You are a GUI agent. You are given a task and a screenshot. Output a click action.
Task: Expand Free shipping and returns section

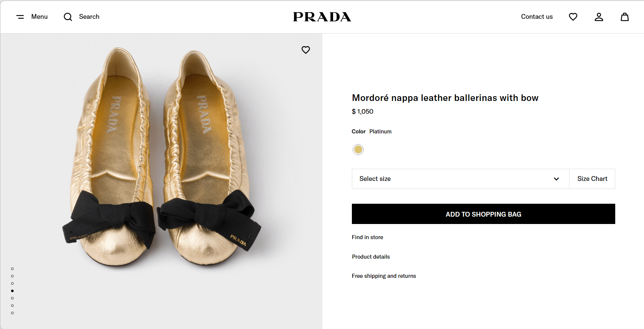[x=384, y=276]
